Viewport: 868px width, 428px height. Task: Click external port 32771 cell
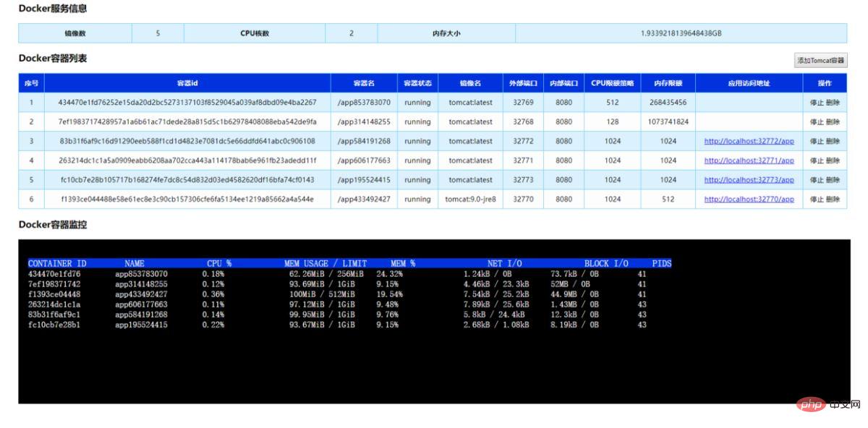coord(523,160)
